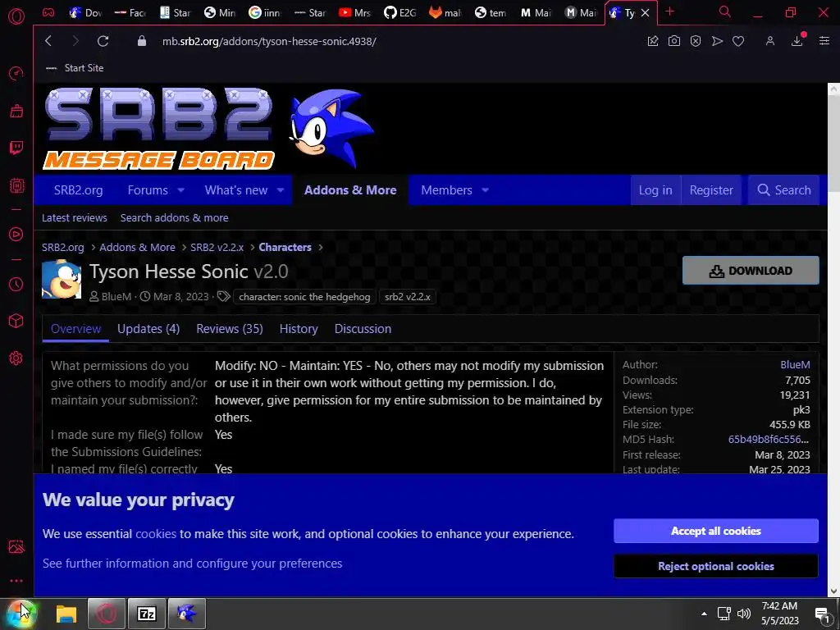Viewport: 840px width, 630px height.
Task: Open Addons & More menu
Action: 350,190
